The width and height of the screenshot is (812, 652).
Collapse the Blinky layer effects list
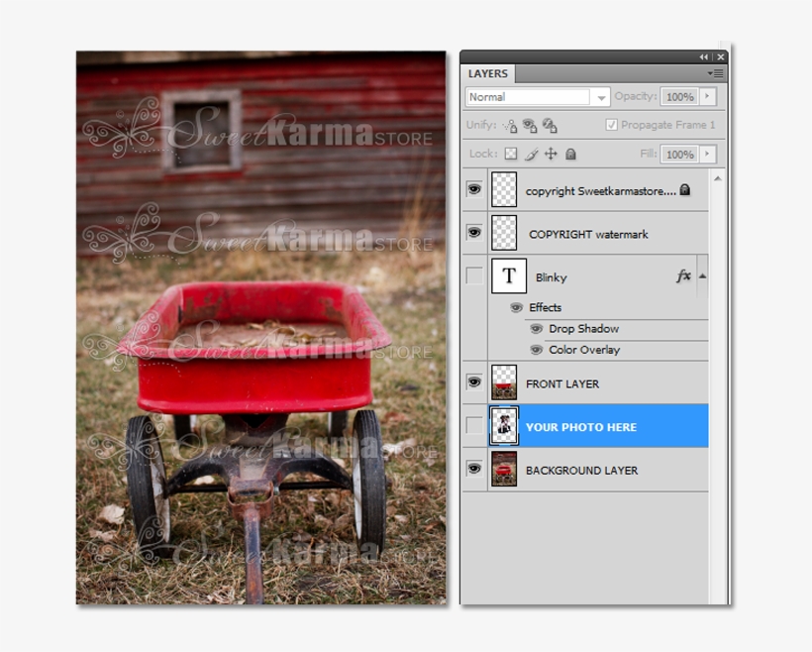(703, 276)
